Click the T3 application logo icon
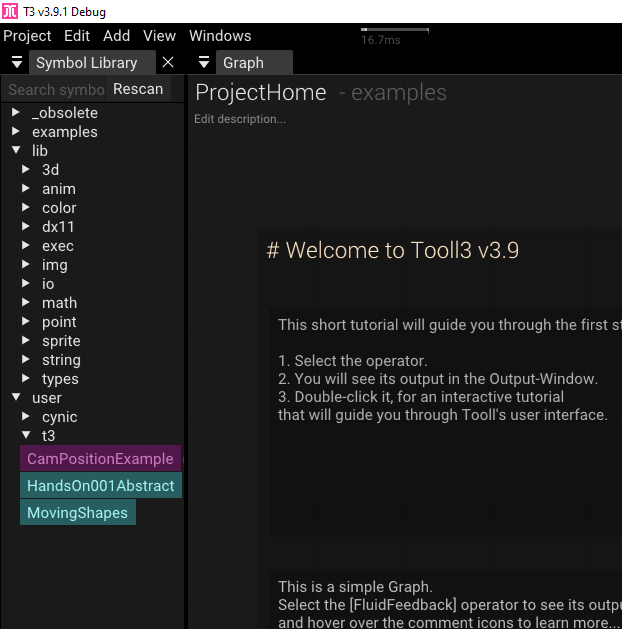 coord(10,11)
